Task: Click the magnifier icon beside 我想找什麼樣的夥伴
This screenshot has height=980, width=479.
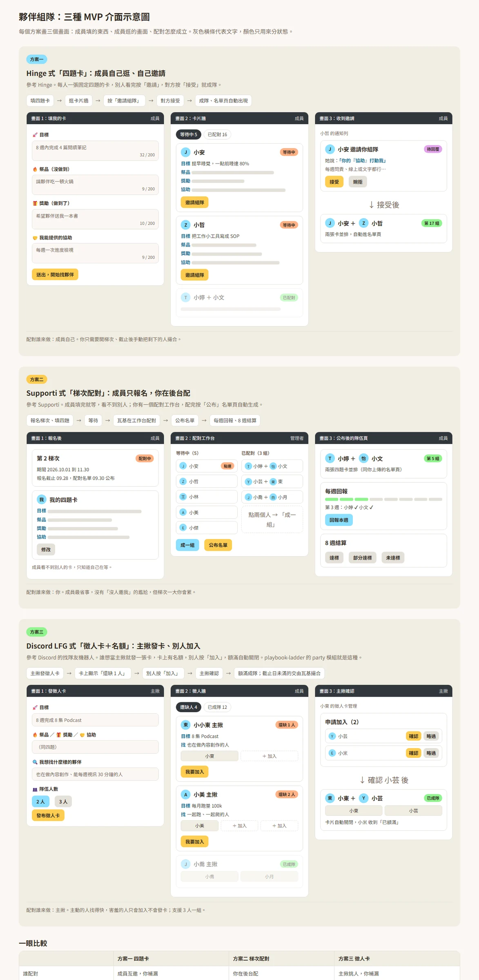Action: point(35,762)
